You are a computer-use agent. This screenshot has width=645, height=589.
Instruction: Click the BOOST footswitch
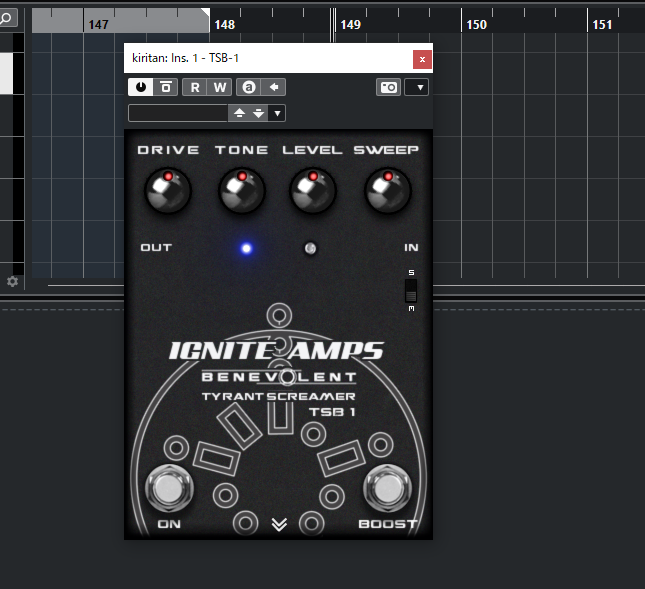tap(387, 488)
